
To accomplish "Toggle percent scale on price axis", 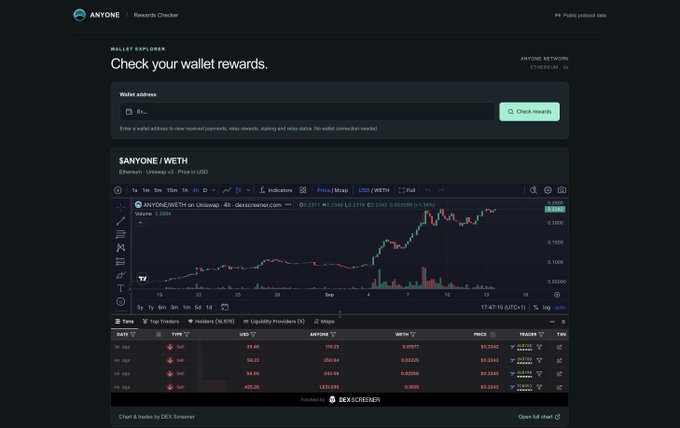I will coord(536,307).
